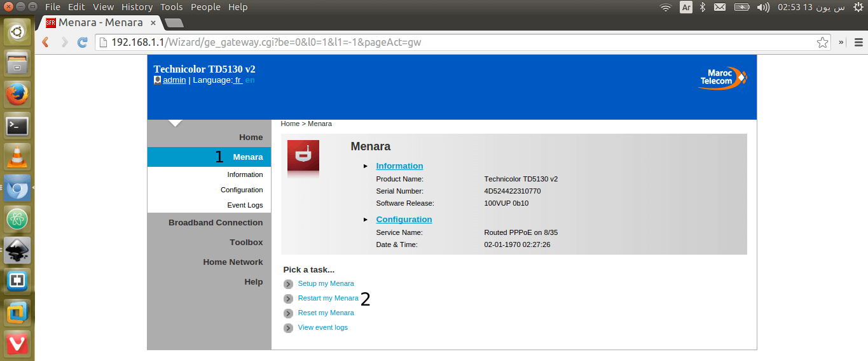Open Chrome hamburger menu
The height and width of the screenshot is (361, 868).
click(x=858, y=43)
